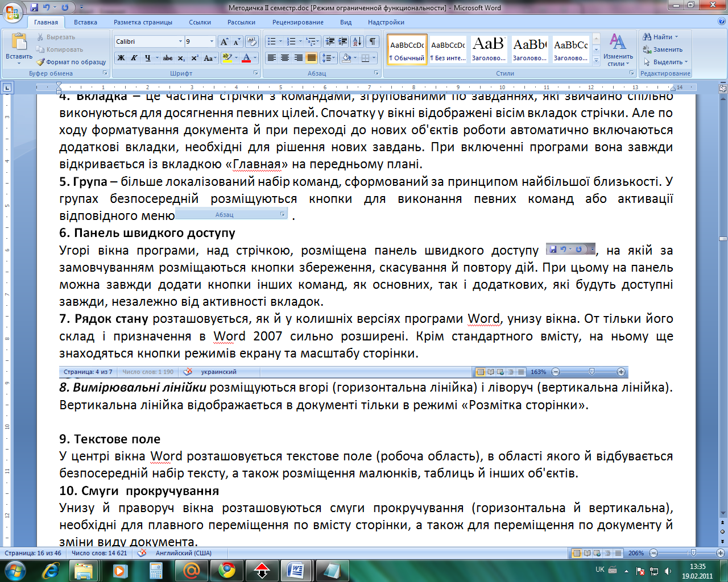
Task: Click Страница: 16 из 46 status entry
Action: pos(33,553)
